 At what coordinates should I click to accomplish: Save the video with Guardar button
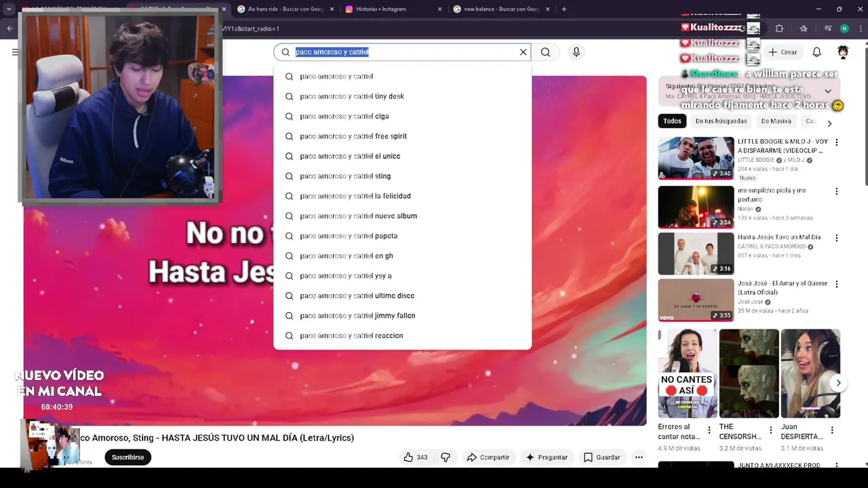pos(601,457)
